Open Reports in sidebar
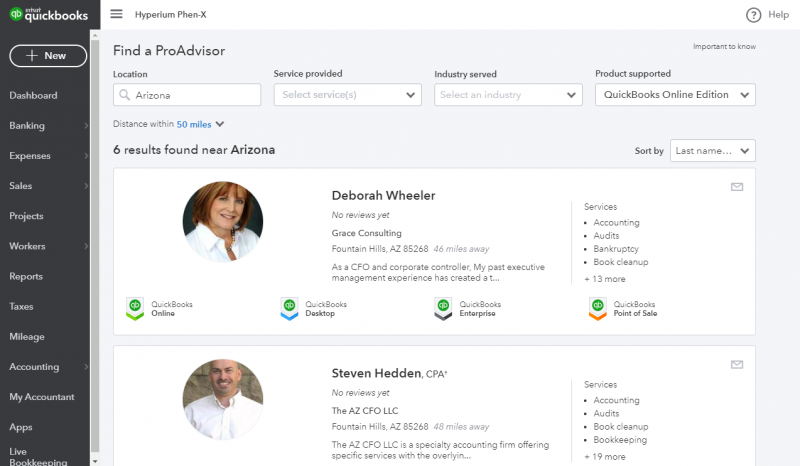 26,276
